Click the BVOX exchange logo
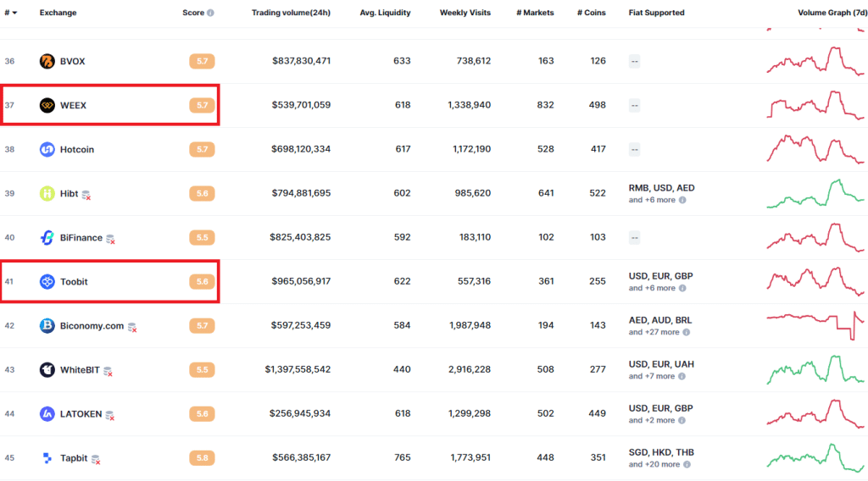The height and width of the screenshot is (481, 868). coord(47,61)
